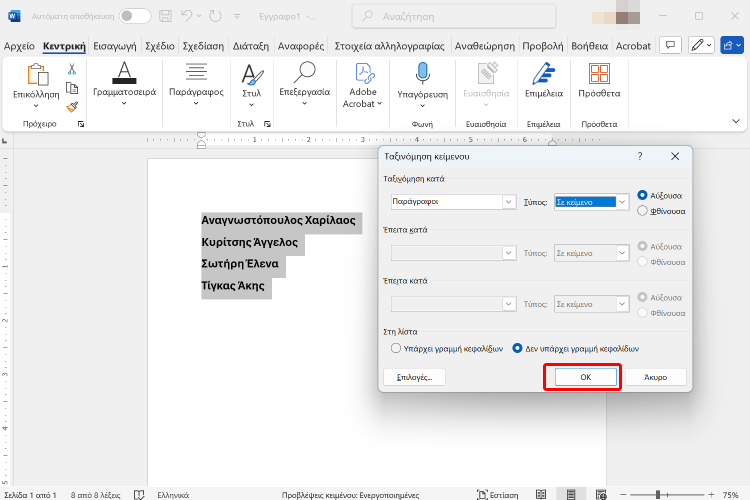Viewport: 750px width, 500px height.
Task: Click the Undo arrow icon
Action: click(x=187, y=16)
